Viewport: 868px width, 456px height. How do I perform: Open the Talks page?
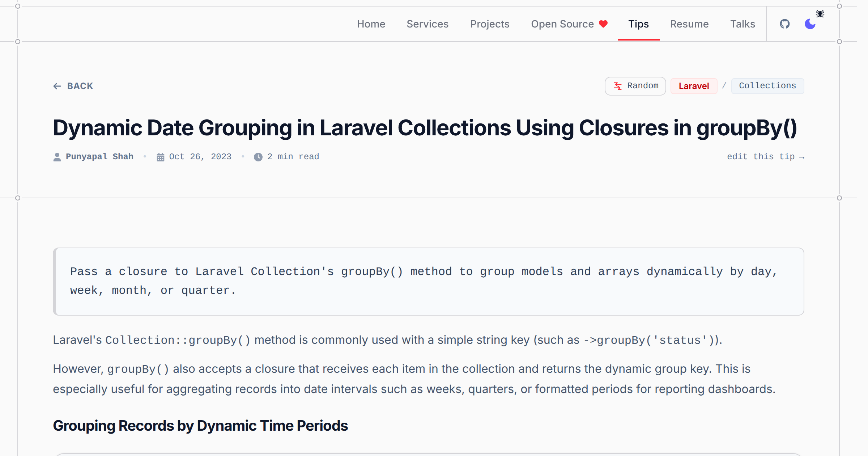[x=743, y=24]
